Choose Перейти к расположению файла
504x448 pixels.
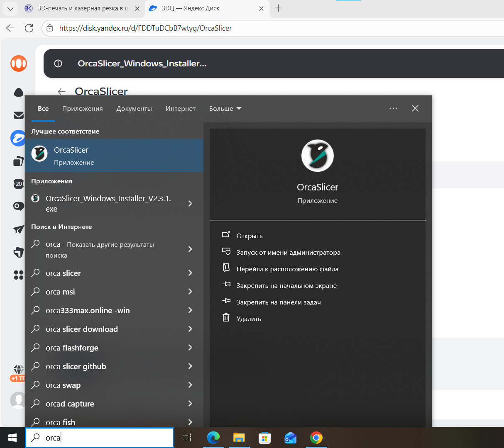click(x=288, y=269)
